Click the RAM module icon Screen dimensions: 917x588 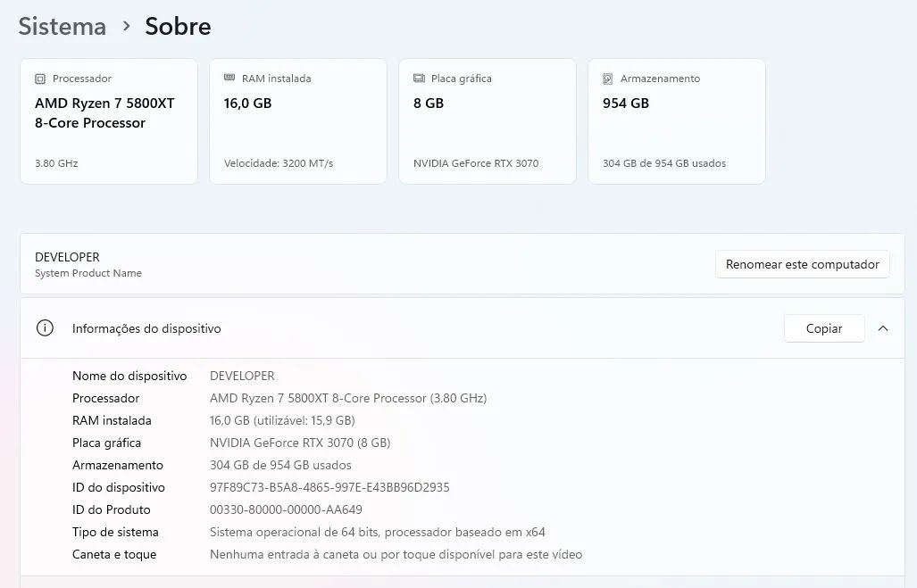click(229, 78)
